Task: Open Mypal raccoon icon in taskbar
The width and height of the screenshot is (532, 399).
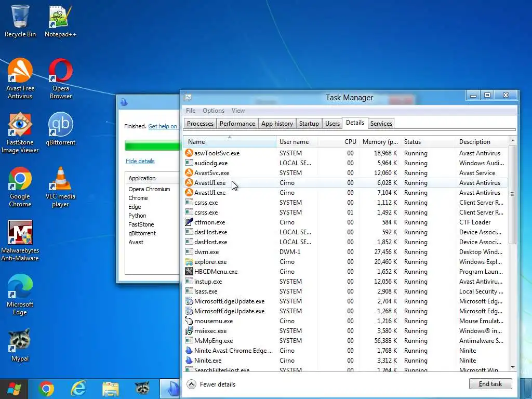Action: (x=142, y=388)
